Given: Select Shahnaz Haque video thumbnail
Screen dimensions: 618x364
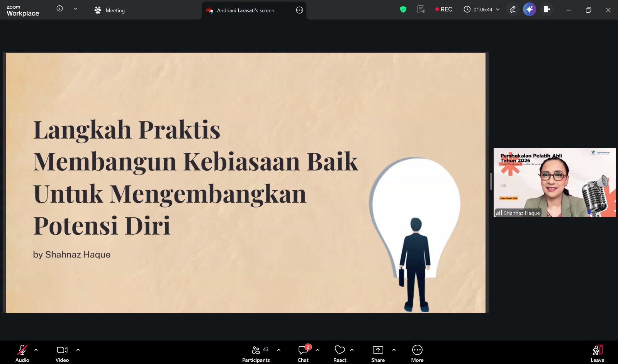Looking at the screenshot, I should [x=554, y=182].
